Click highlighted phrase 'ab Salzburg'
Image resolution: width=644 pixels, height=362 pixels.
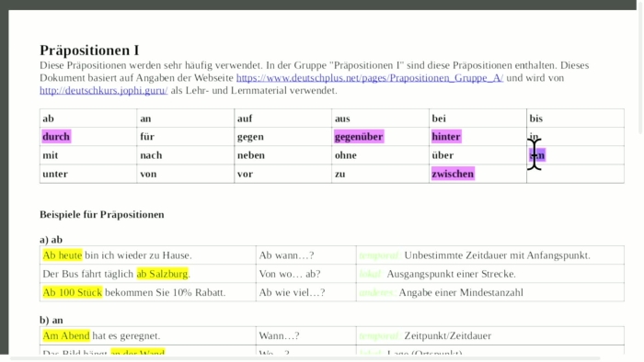162,274
